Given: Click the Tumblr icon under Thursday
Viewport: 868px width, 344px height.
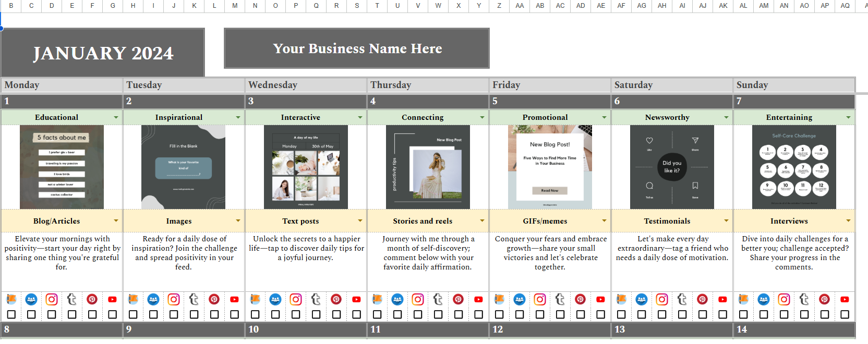Looking at the screenshot, I should (438, 299).
